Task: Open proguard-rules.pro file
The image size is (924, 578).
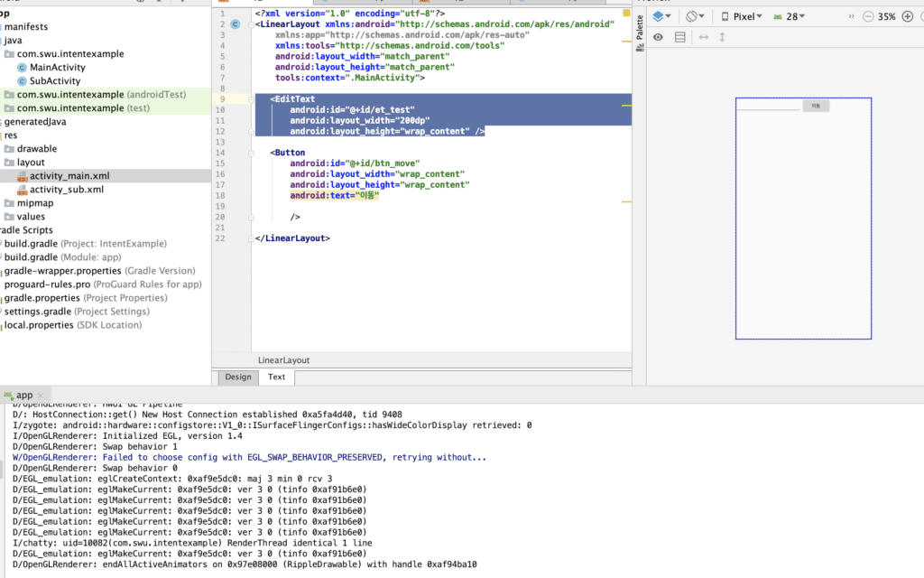Action: pyautogui.click(x=103, y=284)
